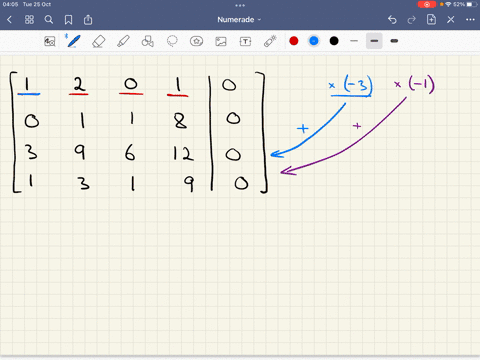Select the Lasso tool
The width and height of the screenshot is (480, 360).
click(172, 41)
